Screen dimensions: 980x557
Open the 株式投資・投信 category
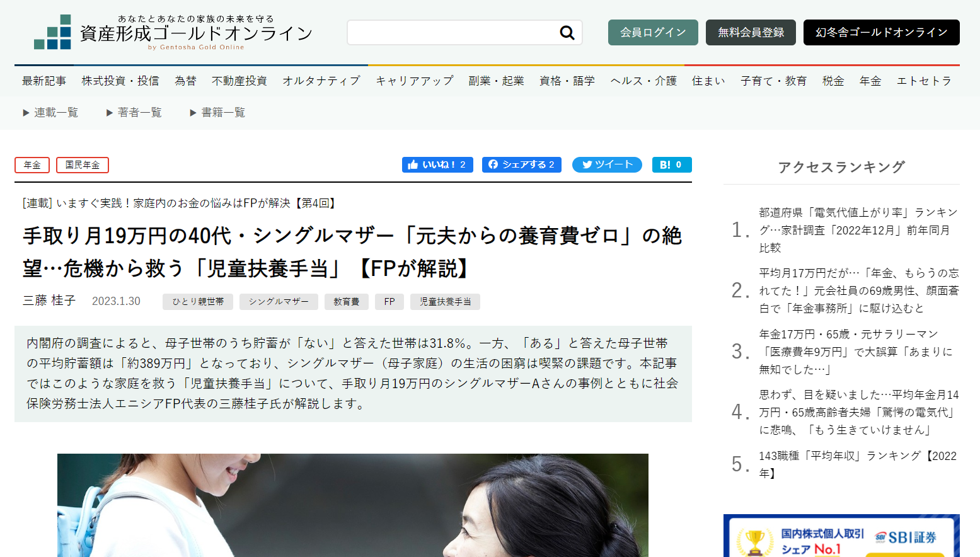(120, 81)
